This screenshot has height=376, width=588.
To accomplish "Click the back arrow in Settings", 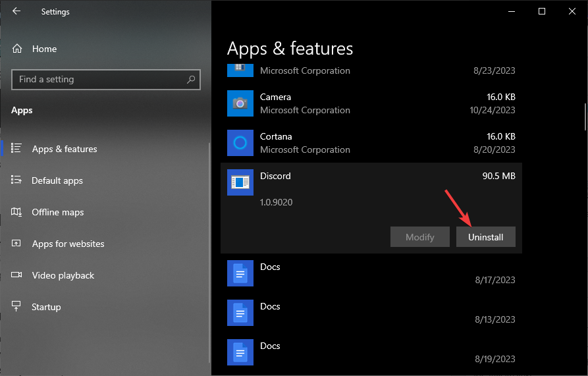I will 16,11.
